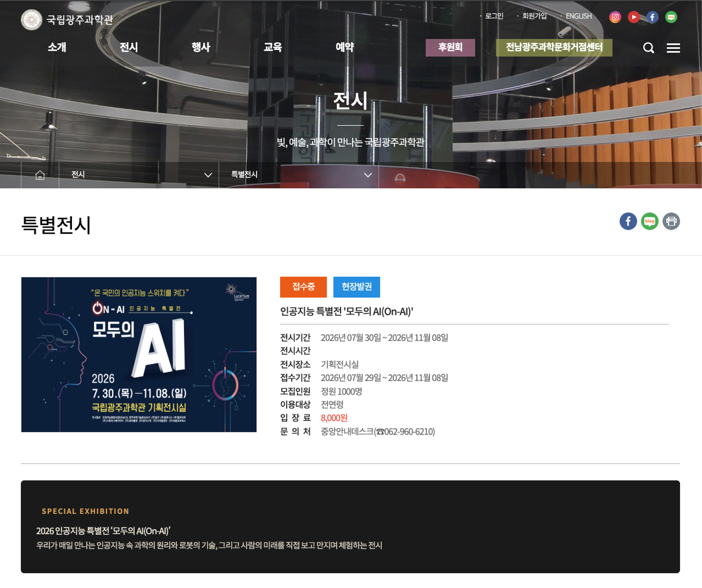This screenshot has height=588, width=702.
Task: Select the 전남광주과학문화거점센터 button
Action: click(x=554, y=48)
